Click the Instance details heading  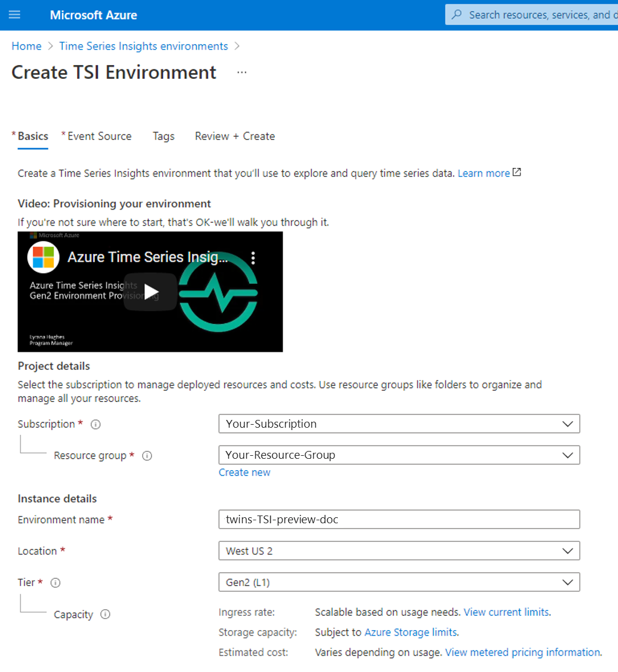coord(57,499)
